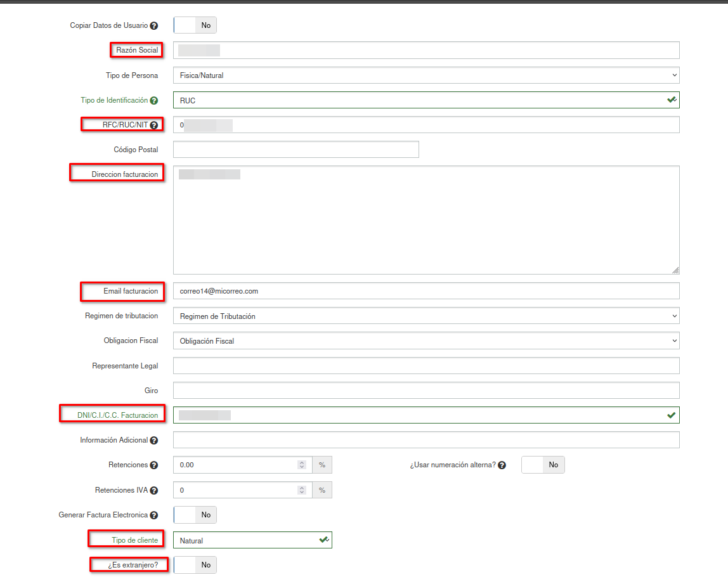Open the Obligacion Fiscal dropdown
Screen dimensions: 728x577
426,341
